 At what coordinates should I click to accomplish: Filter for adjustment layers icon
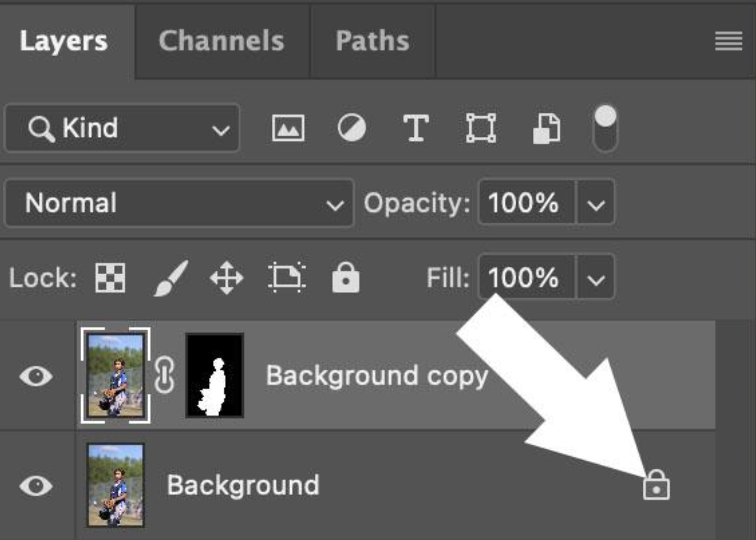[x=352, y=128]
